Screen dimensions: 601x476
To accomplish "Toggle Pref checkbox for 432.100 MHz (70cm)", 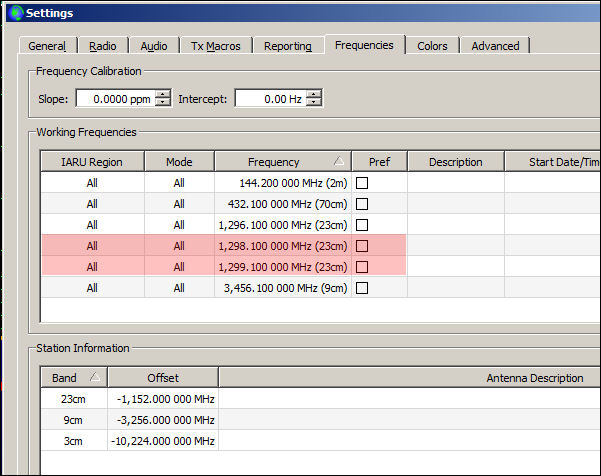I will click(x=363, y=204).
